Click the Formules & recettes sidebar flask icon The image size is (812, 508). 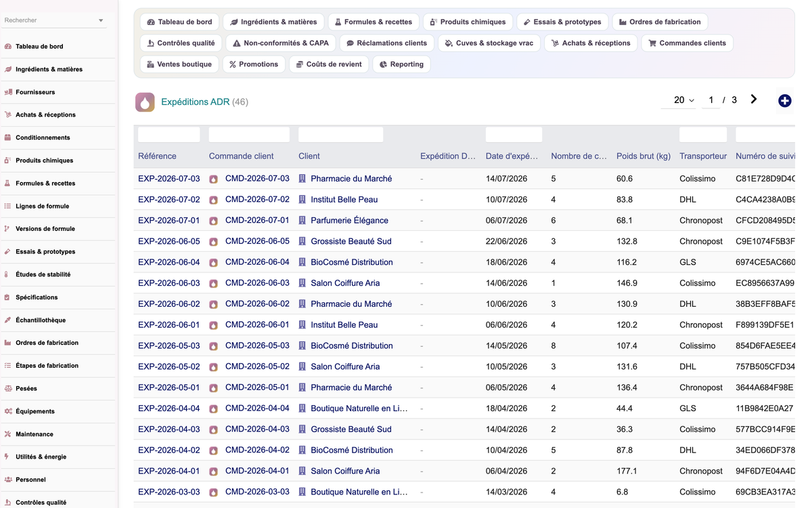point(8,184)
